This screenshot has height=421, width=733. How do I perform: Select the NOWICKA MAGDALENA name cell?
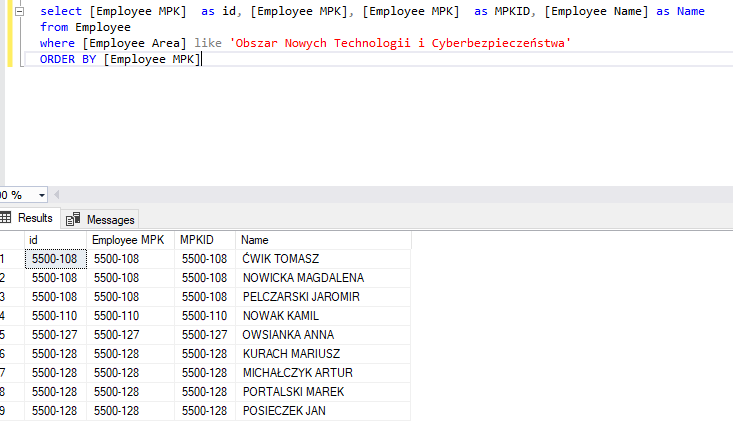click(323, 278)
